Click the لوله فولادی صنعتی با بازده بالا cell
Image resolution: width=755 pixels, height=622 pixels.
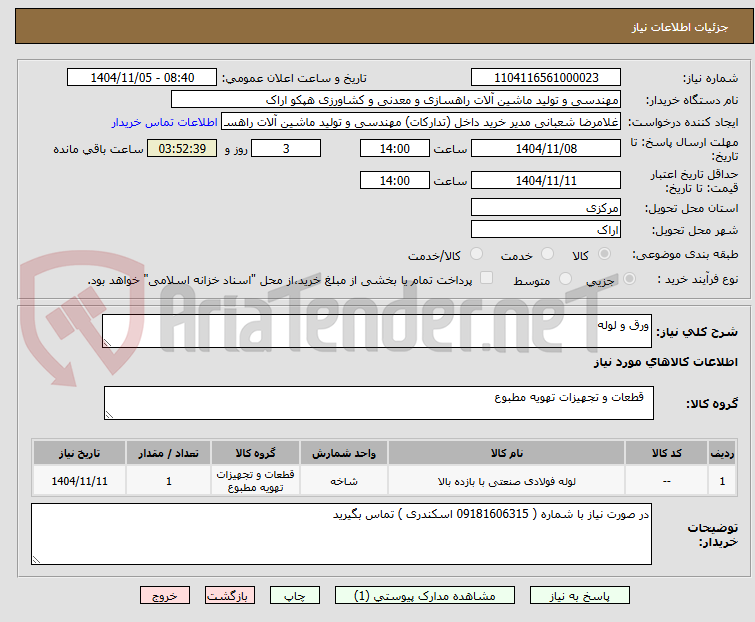pos(507,481)
